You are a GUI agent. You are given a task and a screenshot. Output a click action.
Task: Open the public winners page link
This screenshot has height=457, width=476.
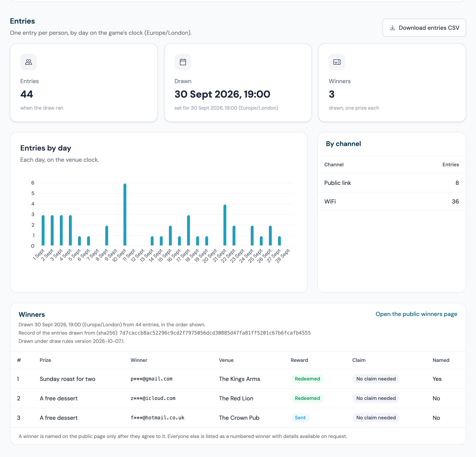pyautogui.click(x=416, y=314)
